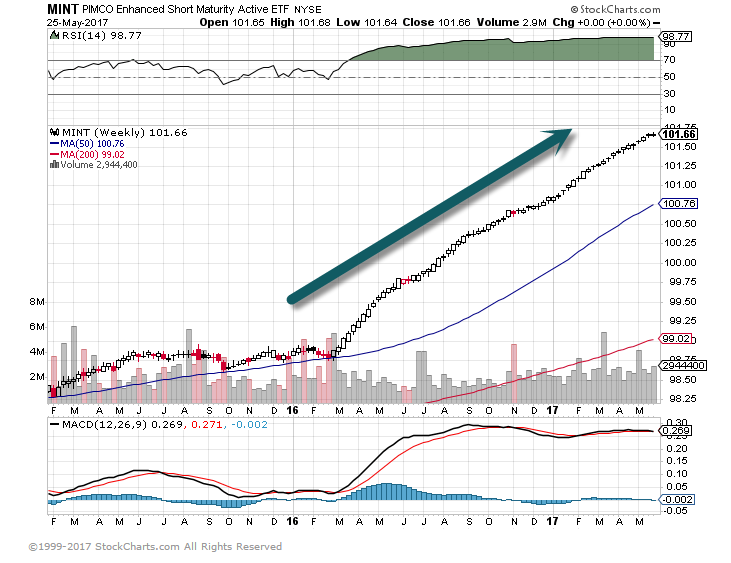Click the blue MA(50) 100.76 legend entry
The image size is (731, 563).
pyautogui.click(x=87, y=144)
